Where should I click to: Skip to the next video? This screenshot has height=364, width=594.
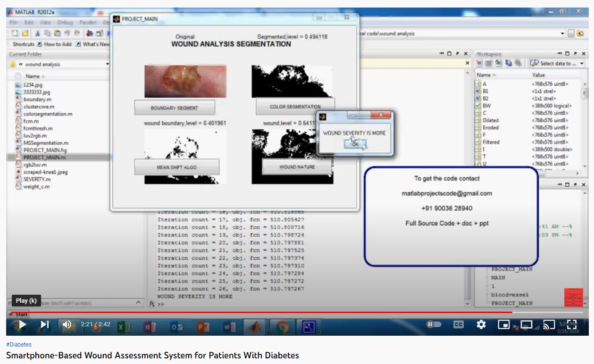45,324
